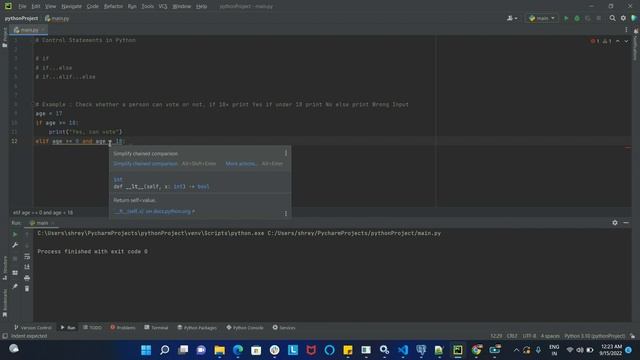Go to the next highlighted error
Screen dimensions: 640x360
click(x=626, y=41)
